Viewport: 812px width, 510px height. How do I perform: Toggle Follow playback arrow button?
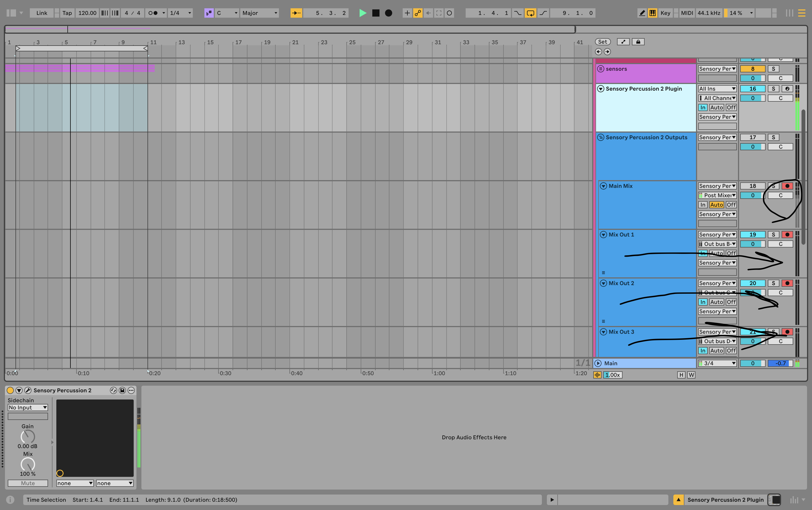click(x=296, y=13)
